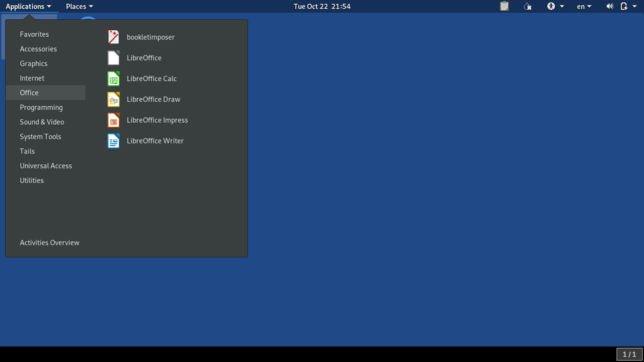Click the LibreOffice Impress icon

coord(113,120)
